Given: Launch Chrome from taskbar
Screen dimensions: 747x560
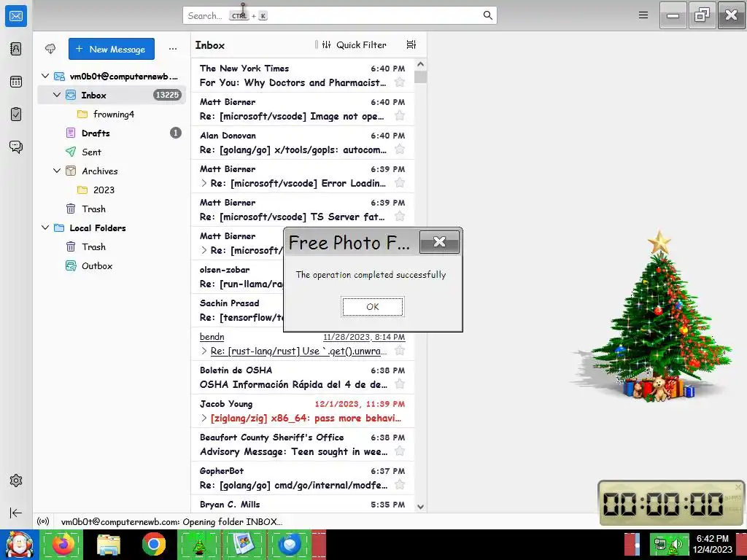Looking at the screenshot, I should pos(154,544).
